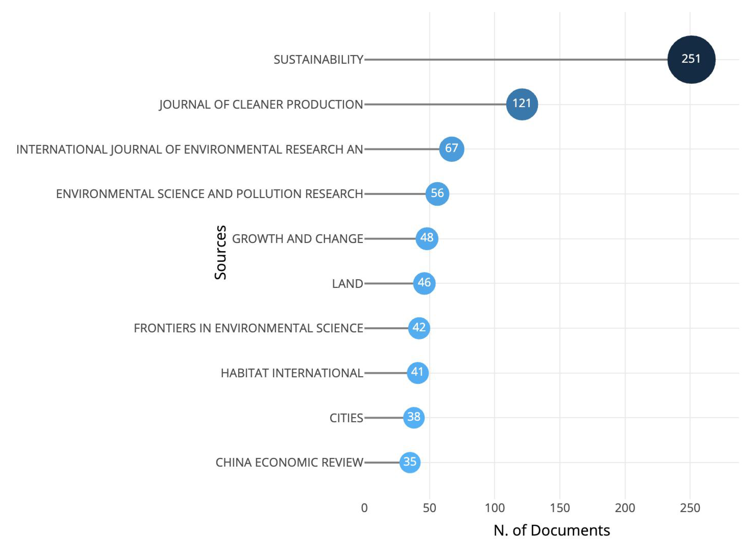Click the FRONTIERS IN ENVIRONMENTAL SCIENCE label

coord(248,328)
